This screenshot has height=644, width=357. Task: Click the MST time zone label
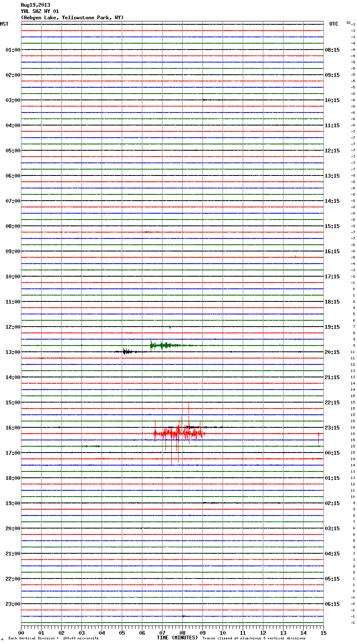(4, 24)
